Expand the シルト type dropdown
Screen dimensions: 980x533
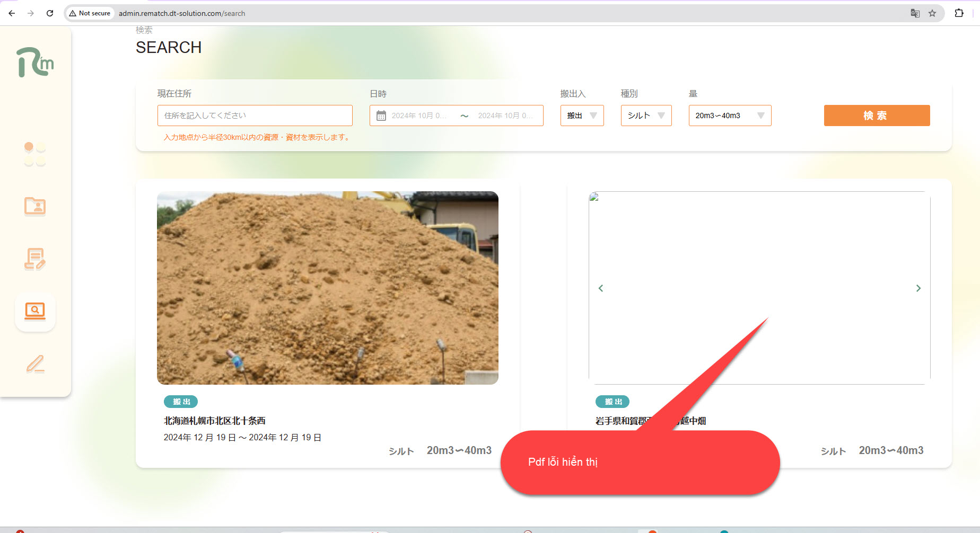click(646, 116)
